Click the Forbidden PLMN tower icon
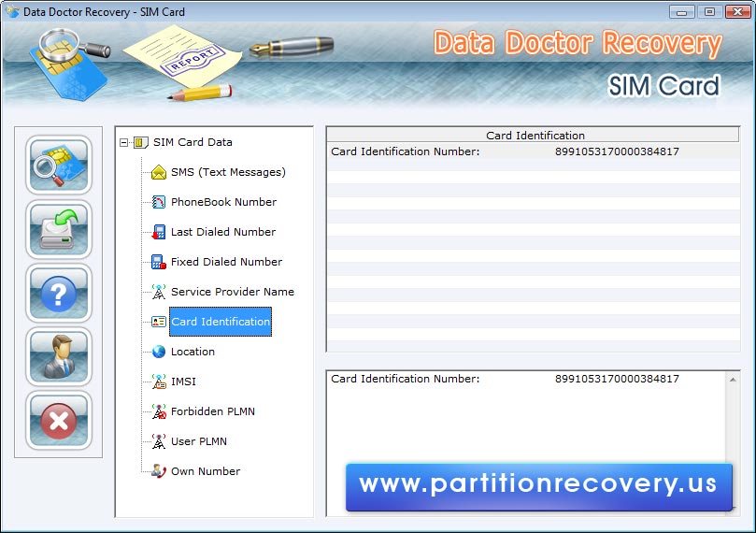The height and width of the screenshot is (533, 756). click(x=159, y=411)
